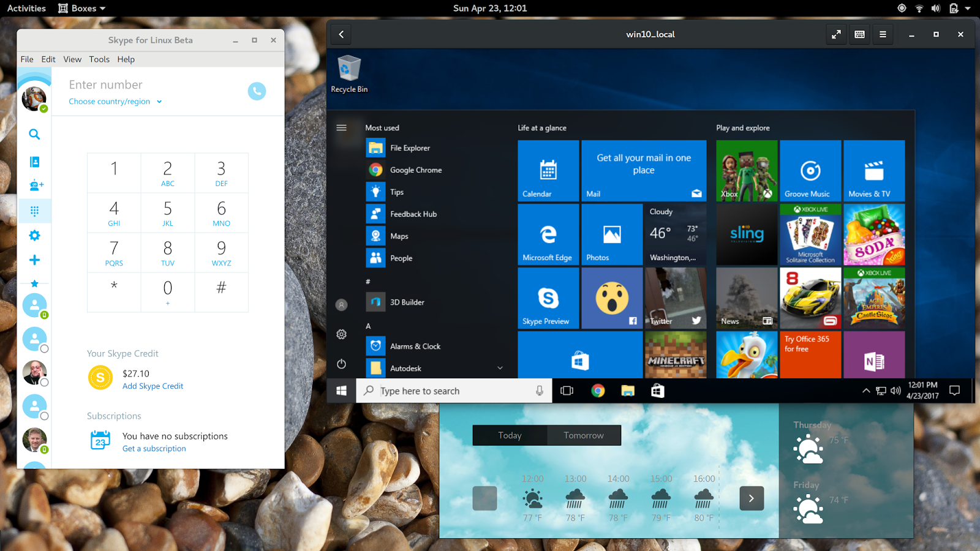Click Cortana microphone icon in search box
Image resolution: width=980 pixels, height=551 pixels.
point(539,391)
